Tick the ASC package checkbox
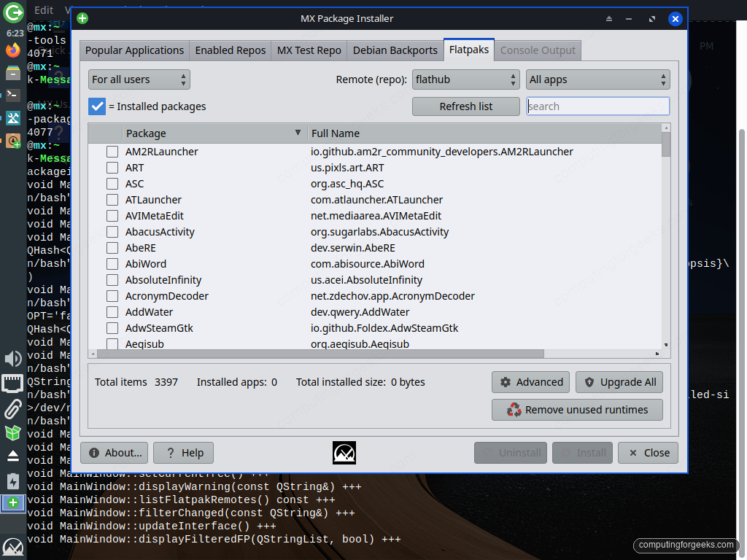This screenshot has height=560, width=747. 112,184
